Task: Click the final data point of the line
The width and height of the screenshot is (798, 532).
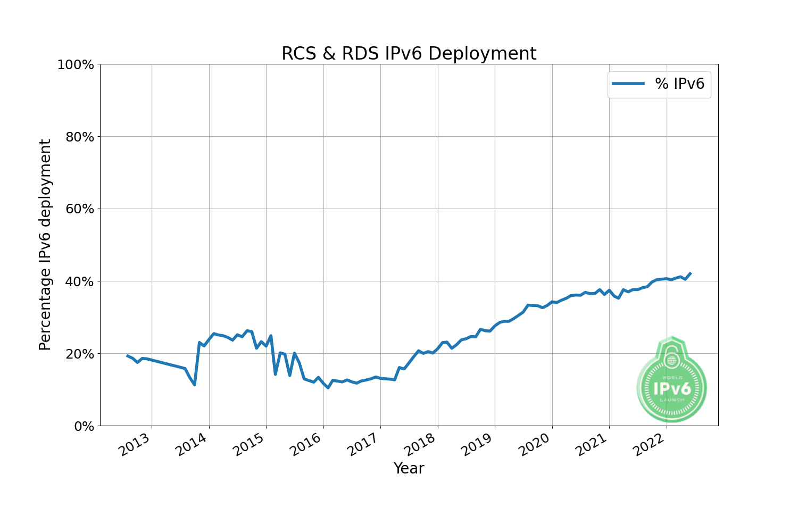Action: coord(691,273)
